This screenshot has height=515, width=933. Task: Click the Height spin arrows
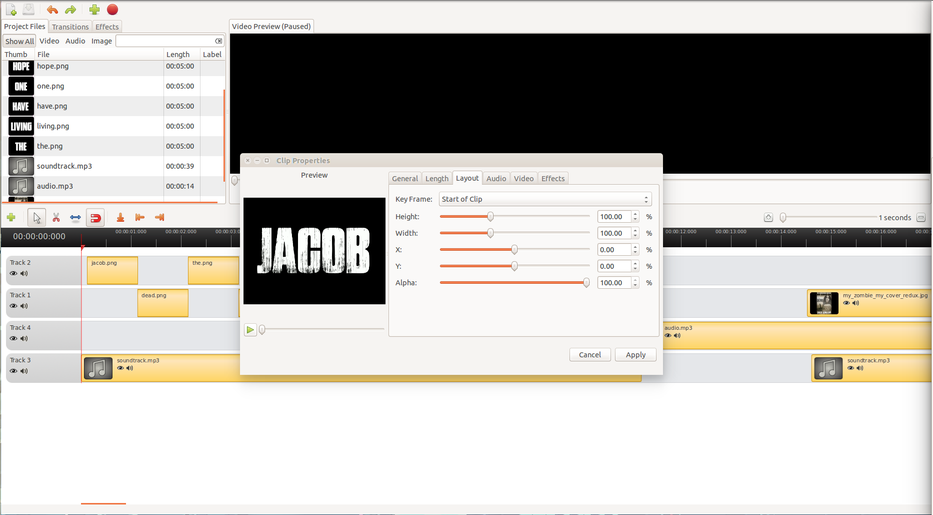pos(635,216)
